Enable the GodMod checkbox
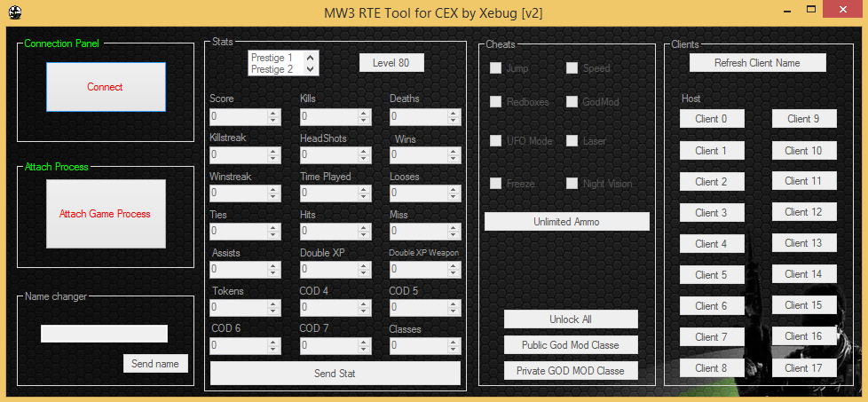The width and height of the screenshot is (868, 402). tap(572, 102)
